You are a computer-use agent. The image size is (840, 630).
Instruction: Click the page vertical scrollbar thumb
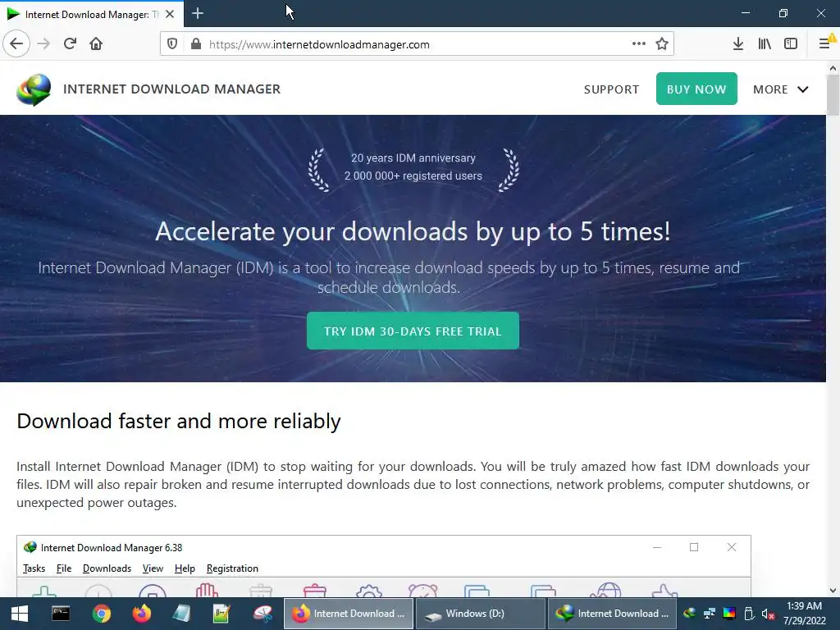tap(833, 95)
